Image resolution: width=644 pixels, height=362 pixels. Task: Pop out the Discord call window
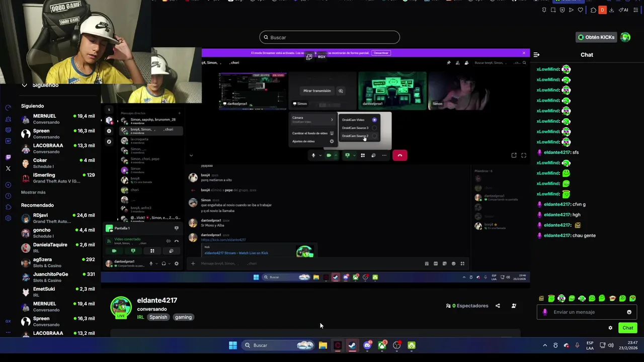(x=514, y=155)
